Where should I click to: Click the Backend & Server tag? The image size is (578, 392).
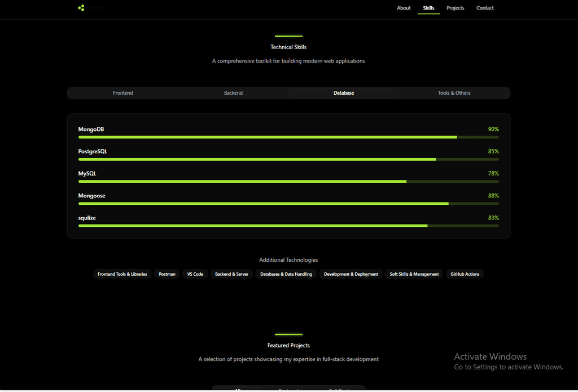(231, 274)
